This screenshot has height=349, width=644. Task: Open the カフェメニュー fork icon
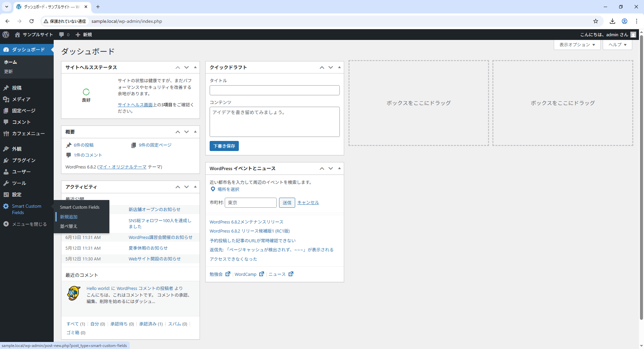point(6,133)
